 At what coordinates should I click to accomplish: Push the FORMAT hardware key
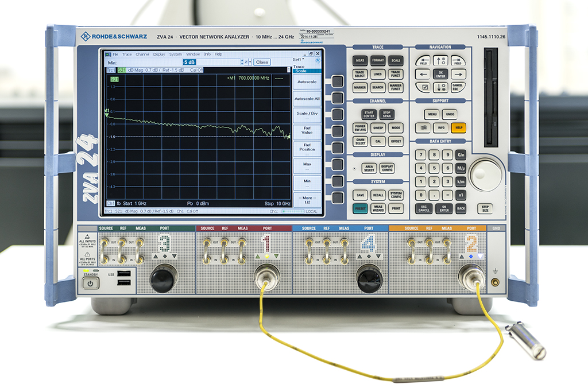tap(378, 60)
